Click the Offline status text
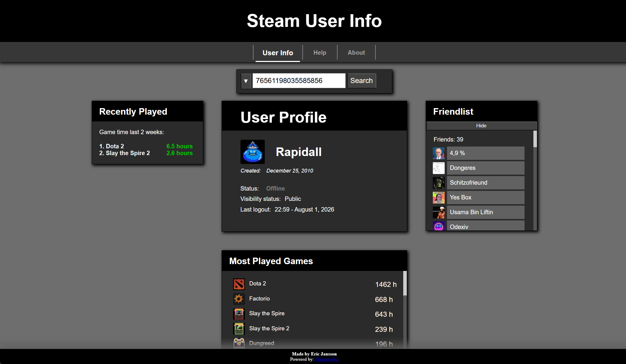 tap(275, 188)
